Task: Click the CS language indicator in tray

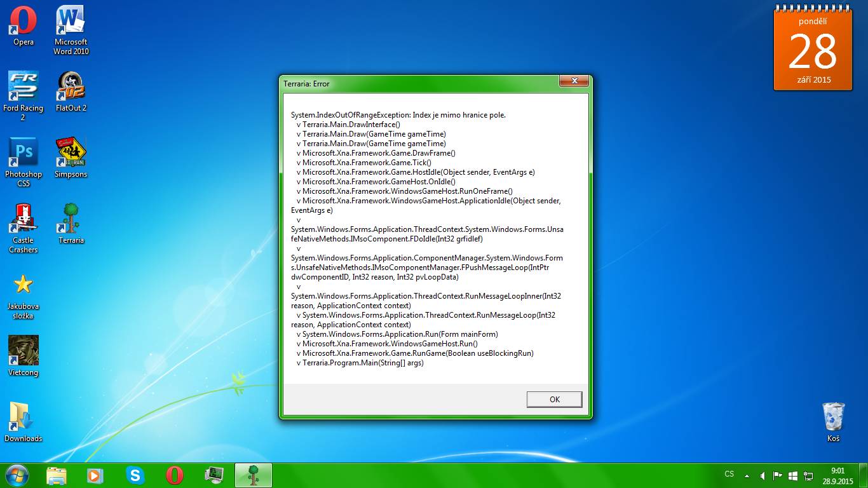Action: pyautogui.click(x=729, y=474)
